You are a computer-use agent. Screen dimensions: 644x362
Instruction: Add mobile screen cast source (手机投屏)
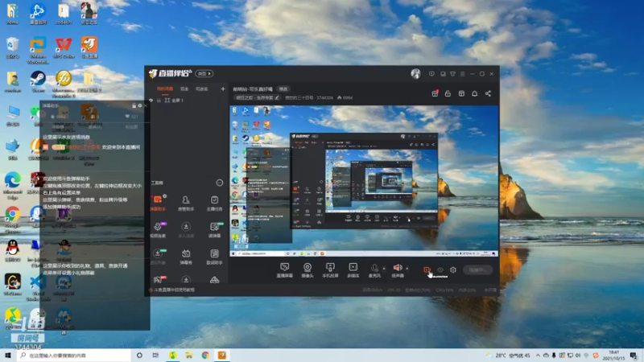coord(330,270)
